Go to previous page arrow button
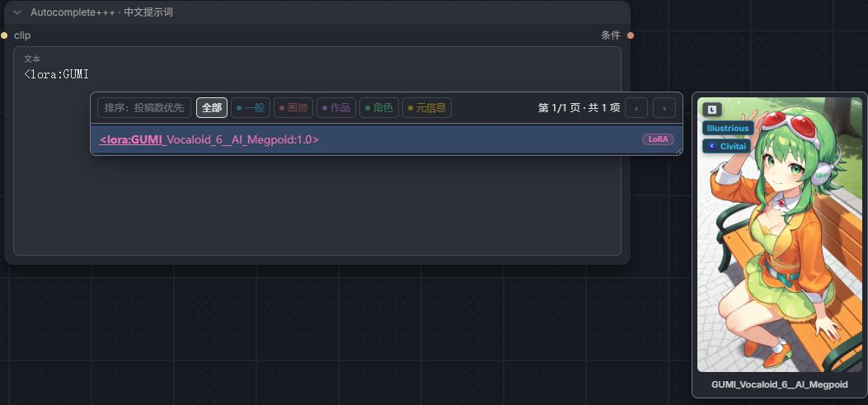This screenshot has height=405, width=868. coord(636,108)
